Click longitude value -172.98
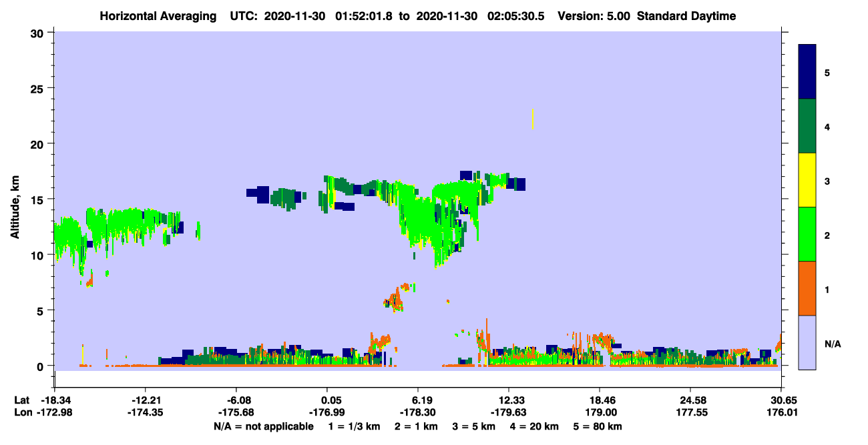This screenshot has height=445, width=868. (x=54, y=412)
